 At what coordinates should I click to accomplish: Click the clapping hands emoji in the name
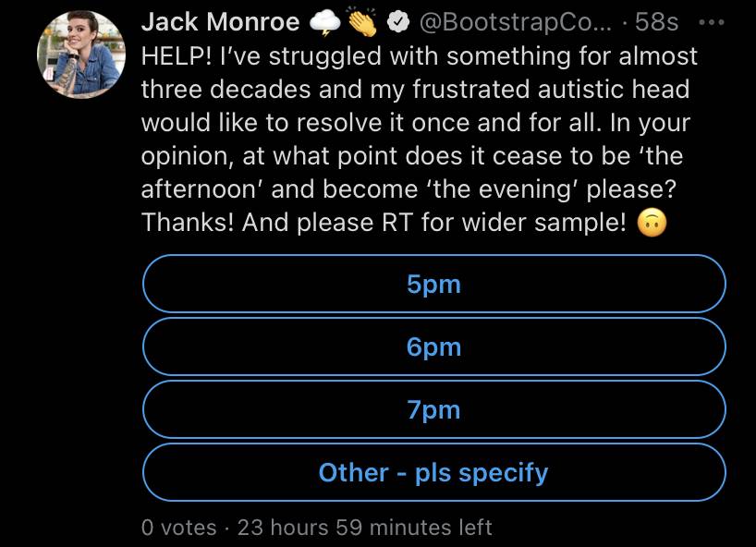pos(362,21)
